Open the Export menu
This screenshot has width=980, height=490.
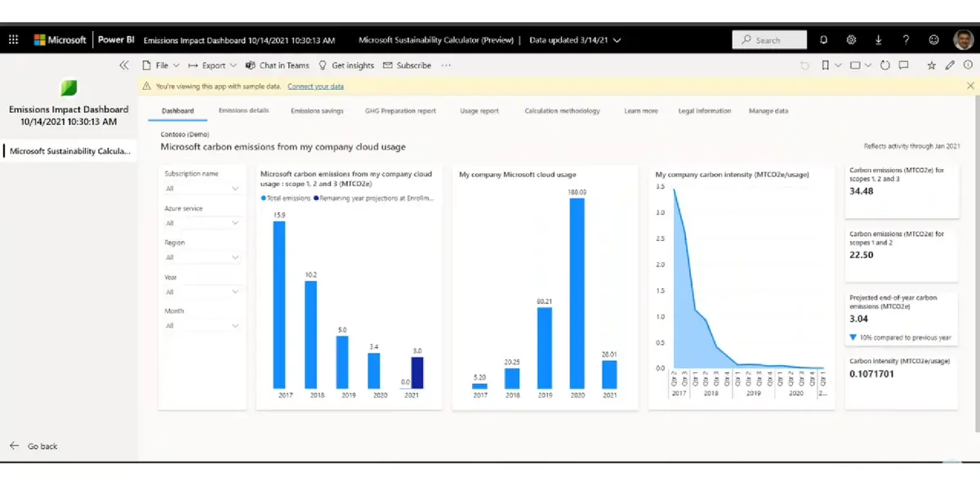212,65
